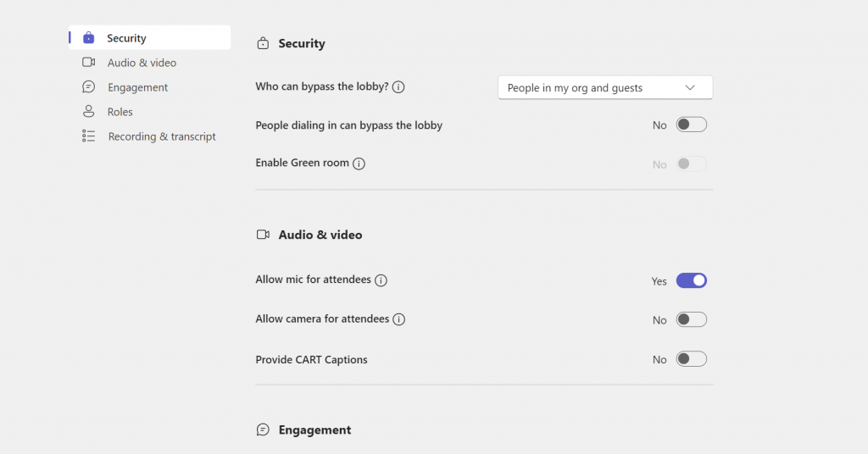This screenshot has width=868, height=454.
Task: Click the Audio & video camera sidebar icon
Action: [89, 63]
